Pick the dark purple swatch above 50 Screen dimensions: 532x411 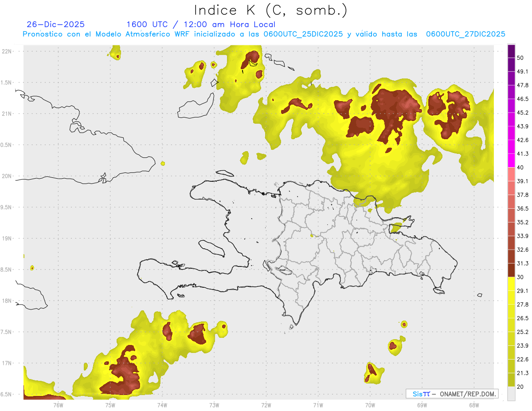tap(511, 51)
